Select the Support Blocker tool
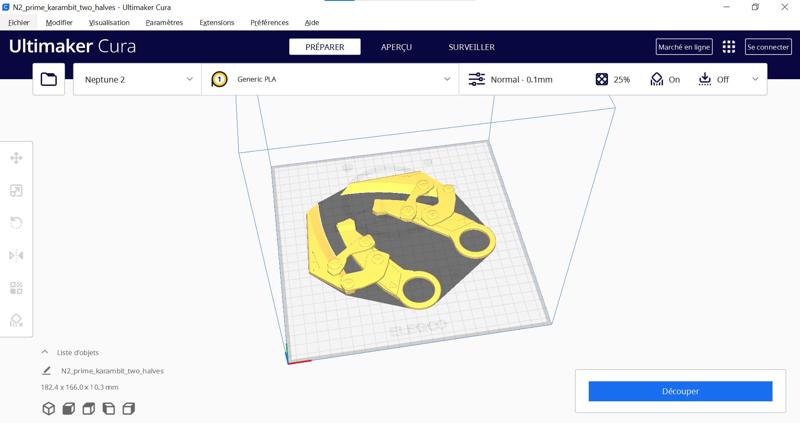The image size is (800, 423). click(16, 320)
